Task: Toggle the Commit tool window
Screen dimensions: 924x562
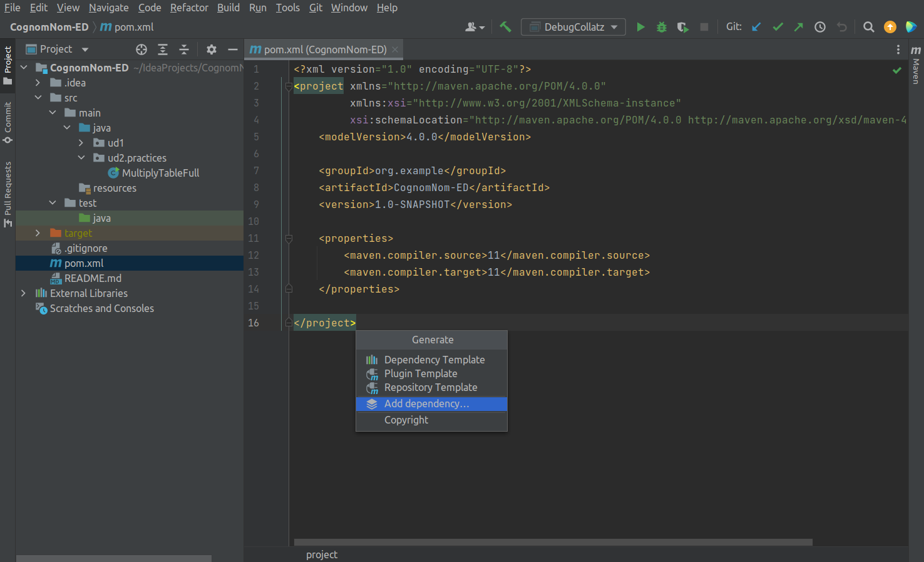Action: (x=8, y=123)
